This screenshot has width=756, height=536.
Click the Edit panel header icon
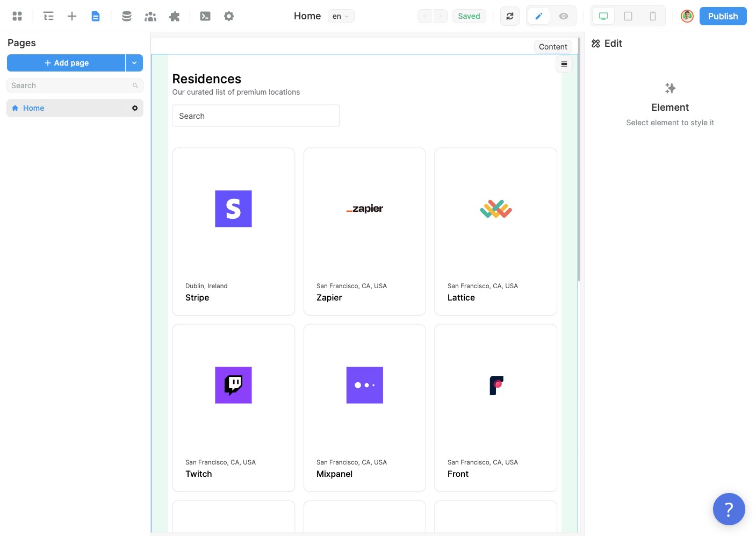click(x=596, y=44)
